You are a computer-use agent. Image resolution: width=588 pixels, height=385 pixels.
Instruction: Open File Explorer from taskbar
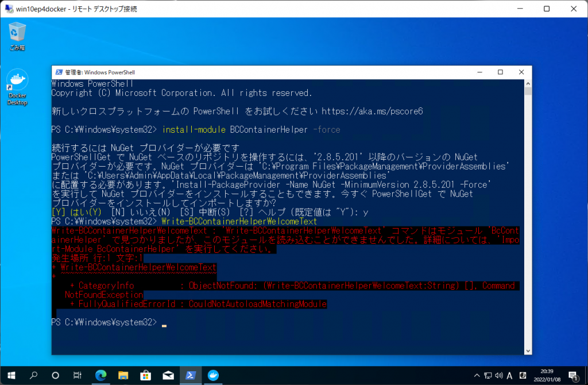[123, 375]
